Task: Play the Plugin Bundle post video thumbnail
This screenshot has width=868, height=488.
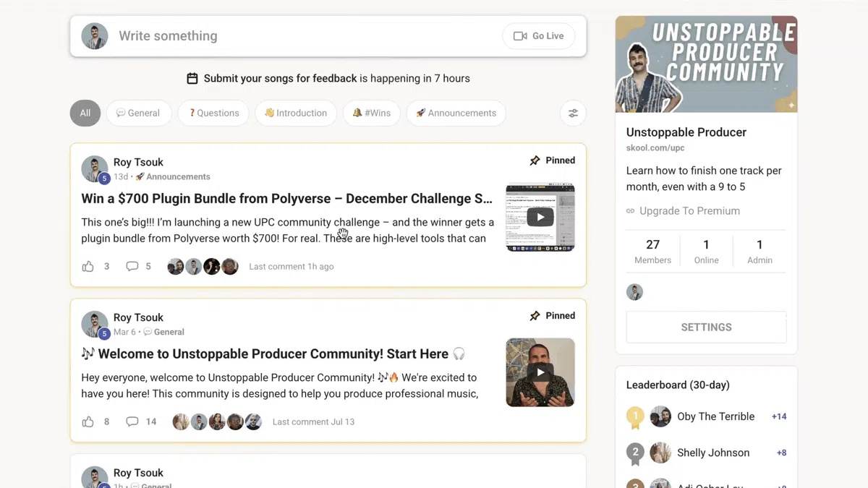Action: click(x=540, y=217)
